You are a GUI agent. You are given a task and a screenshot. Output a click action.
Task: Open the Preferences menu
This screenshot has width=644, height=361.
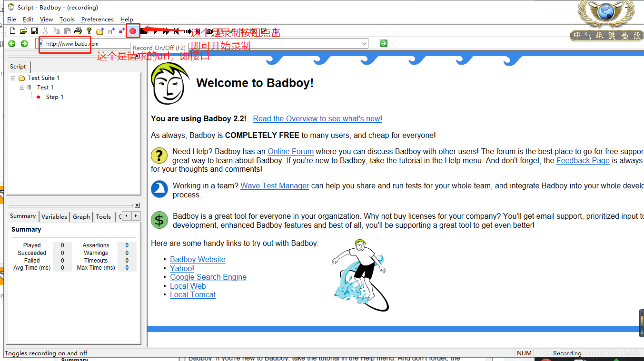click(98, 20)
